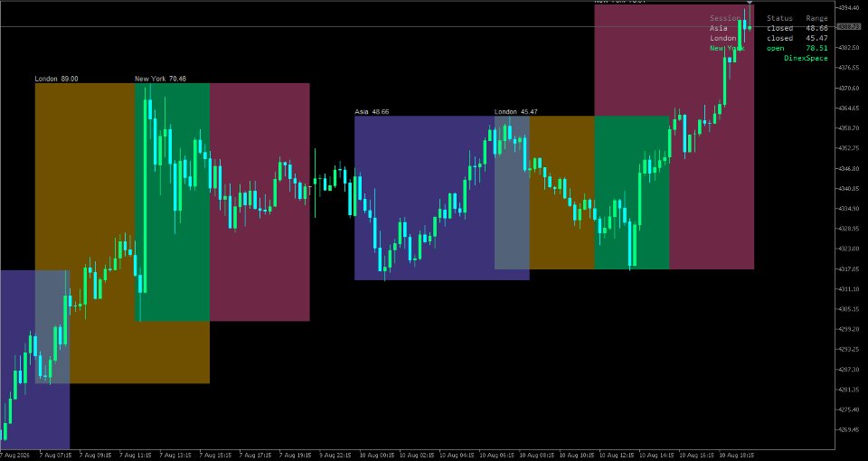Screen dimensions: 868x461
Task: Click price axis label 4311.10
Action: [x=849, y=289]
